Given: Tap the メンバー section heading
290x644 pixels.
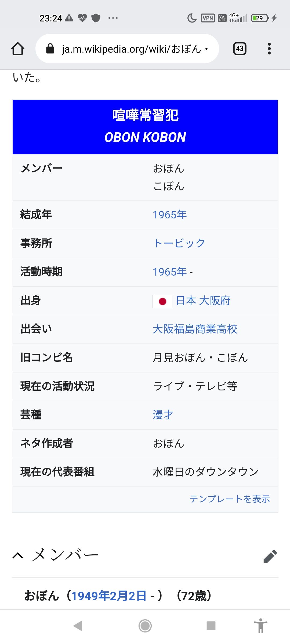Looking at the screenshot, I should pos(65,555).
